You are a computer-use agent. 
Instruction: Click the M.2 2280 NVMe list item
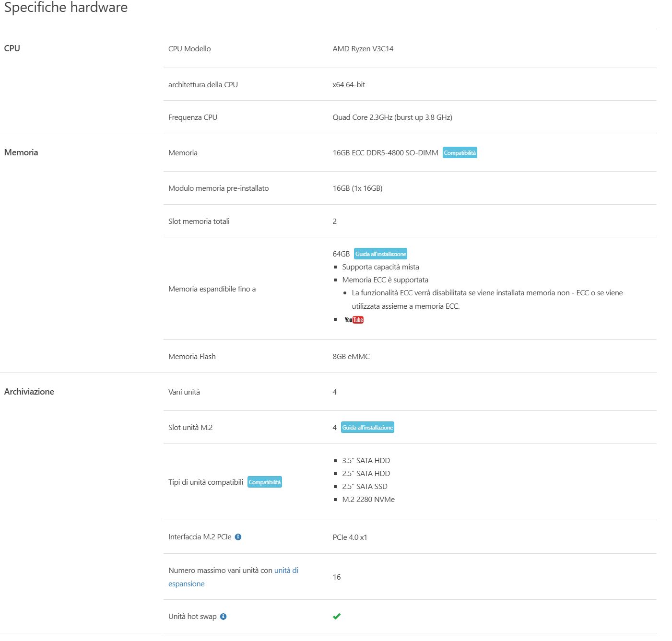[x=368, y=500]
